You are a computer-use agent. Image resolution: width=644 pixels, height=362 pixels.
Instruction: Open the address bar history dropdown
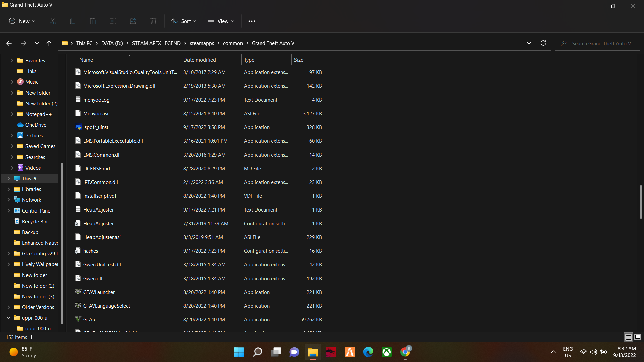point(529,43)
